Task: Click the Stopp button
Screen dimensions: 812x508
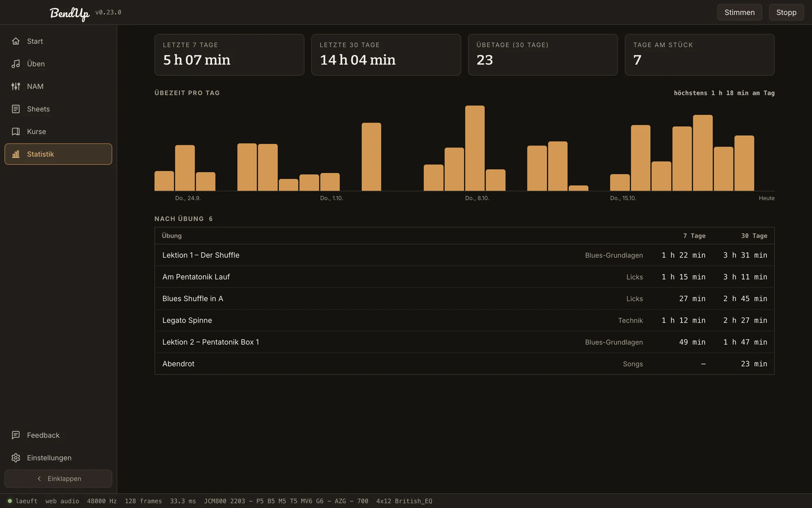Action: pyautogui.click(x=786, y=12)
